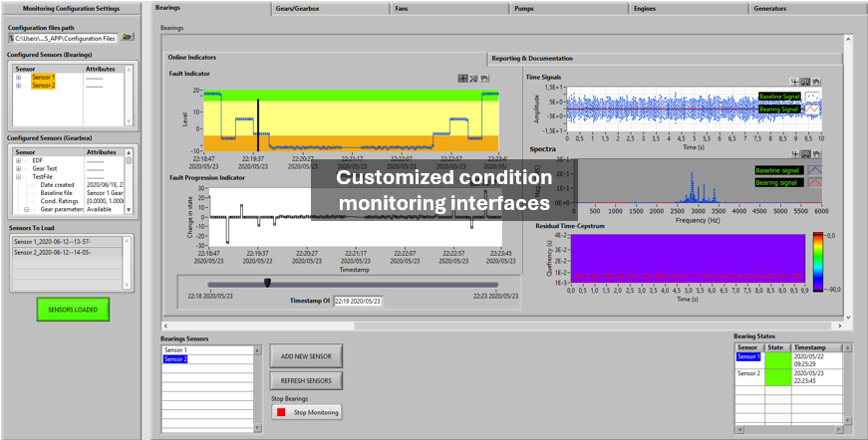
Task: Click the crosshair cursor tool on Time Signals
Action: tap(794, 82)
